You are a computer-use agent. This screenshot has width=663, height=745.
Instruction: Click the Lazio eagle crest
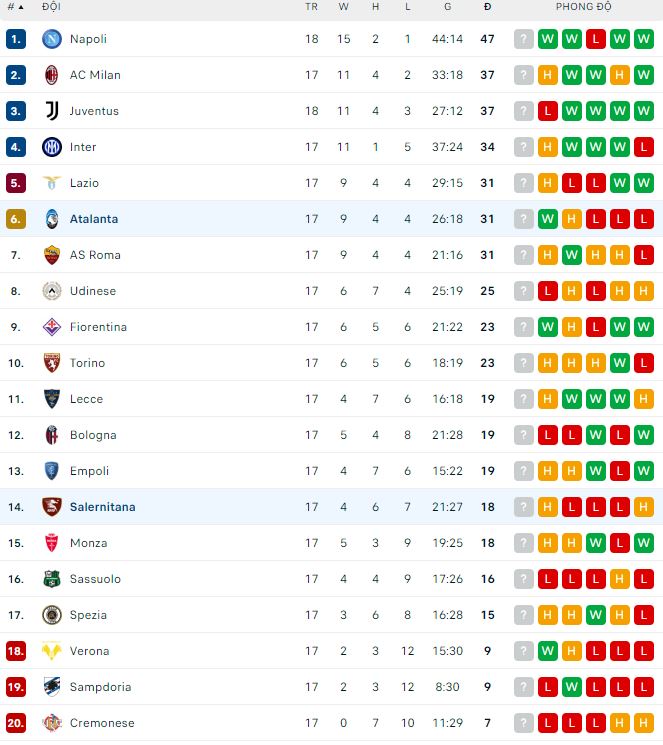point(51,183)
